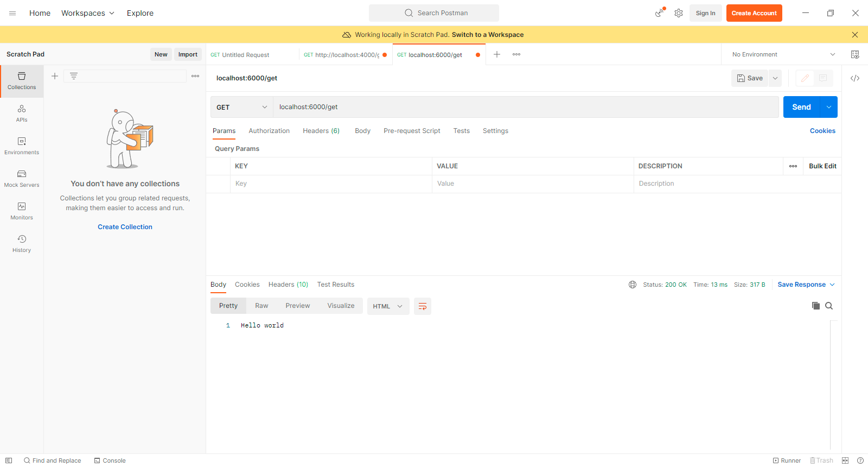This screenshot has height=467, width=868.
Task: Click the Create Collection link
Action: tap(125, 227)
